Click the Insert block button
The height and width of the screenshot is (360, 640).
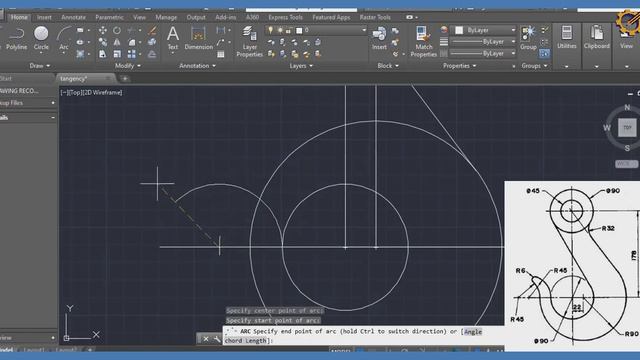coord(379,38)
